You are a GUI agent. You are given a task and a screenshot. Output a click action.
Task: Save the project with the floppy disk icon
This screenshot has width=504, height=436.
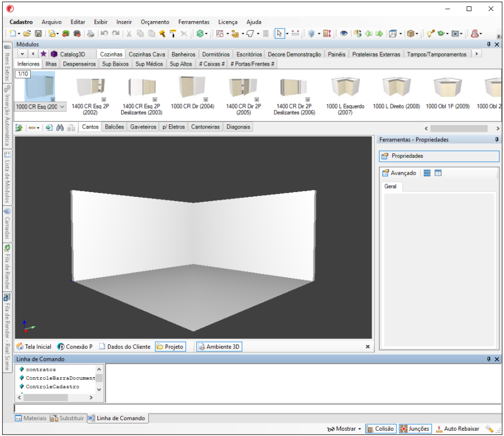[38, 33]
